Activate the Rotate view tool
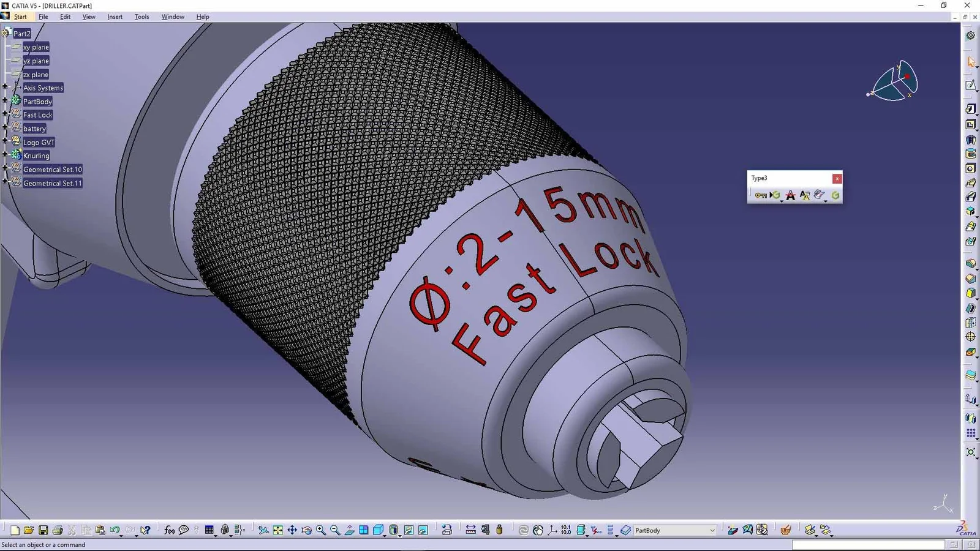 point(306,530)
